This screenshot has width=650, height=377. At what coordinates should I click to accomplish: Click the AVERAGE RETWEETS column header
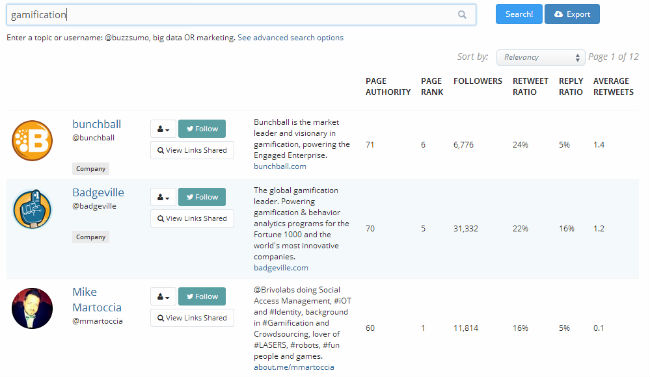pyautogui.click(x=613, y=86)
